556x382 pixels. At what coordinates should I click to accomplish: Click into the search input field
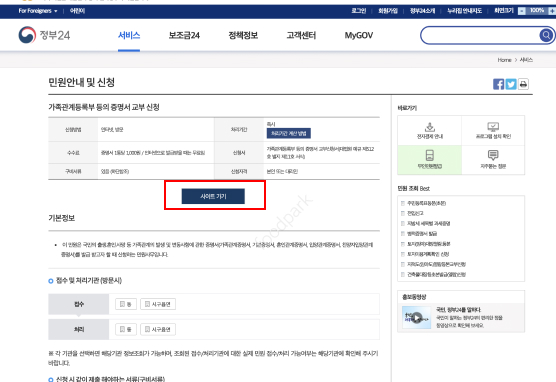tap(480, 35)
